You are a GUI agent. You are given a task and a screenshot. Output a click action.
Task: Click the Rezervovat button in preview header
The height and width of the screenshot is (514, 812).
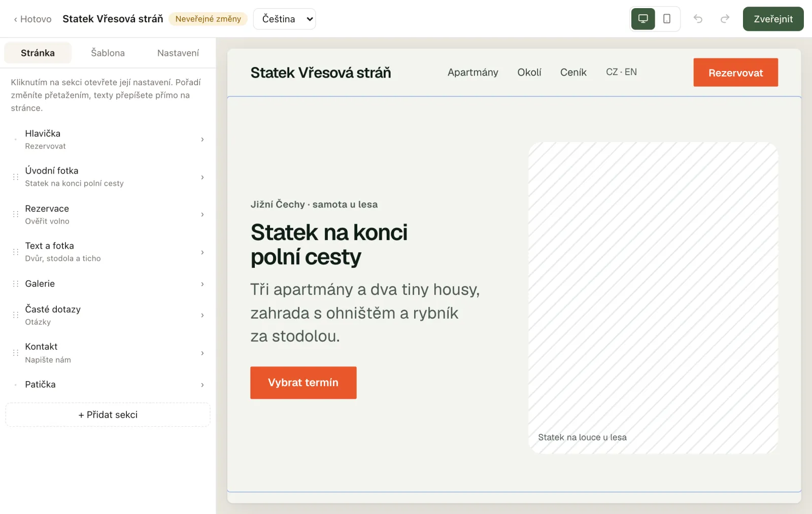coord(735,73)
